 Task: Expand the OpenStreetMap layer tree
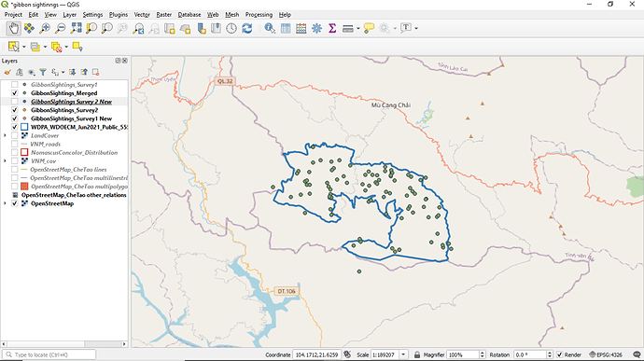5,203
